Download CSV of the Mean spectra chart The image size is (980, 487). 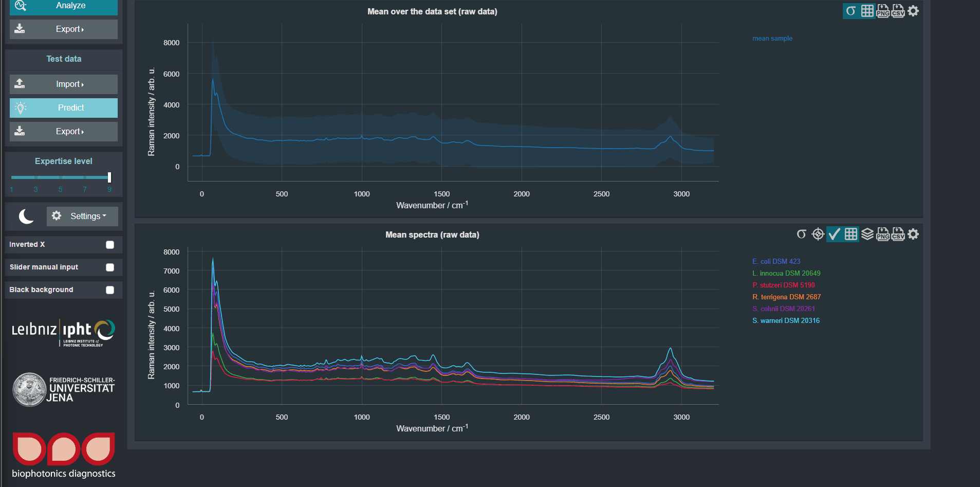click(x=898, y=234)
